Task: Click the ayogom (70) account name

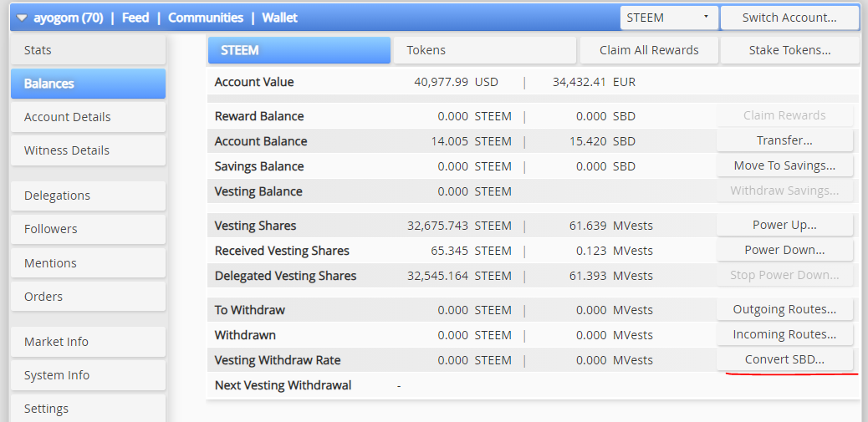Action: (x=68, y=18)
